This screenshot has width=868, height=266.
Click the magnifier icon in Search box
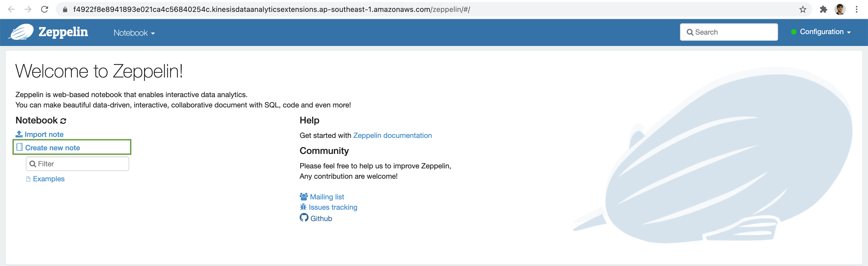[x=690, y=32]
